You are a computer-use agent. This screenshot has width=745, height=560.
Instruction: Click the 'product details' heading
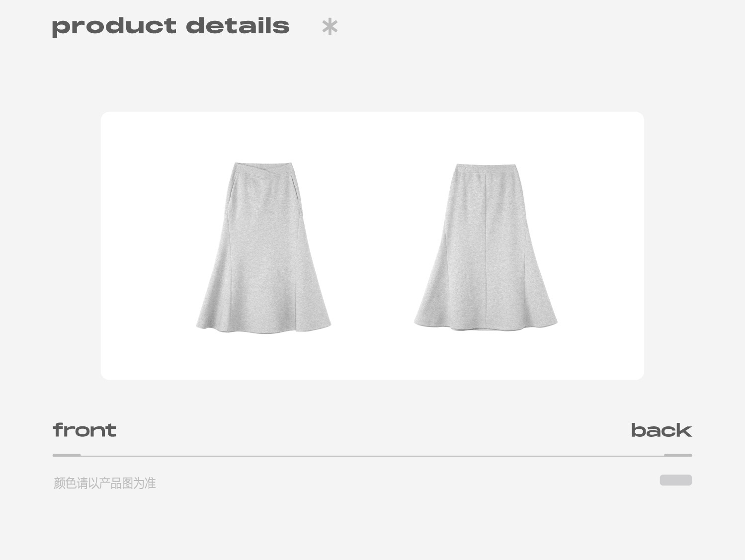pos(170,27)
